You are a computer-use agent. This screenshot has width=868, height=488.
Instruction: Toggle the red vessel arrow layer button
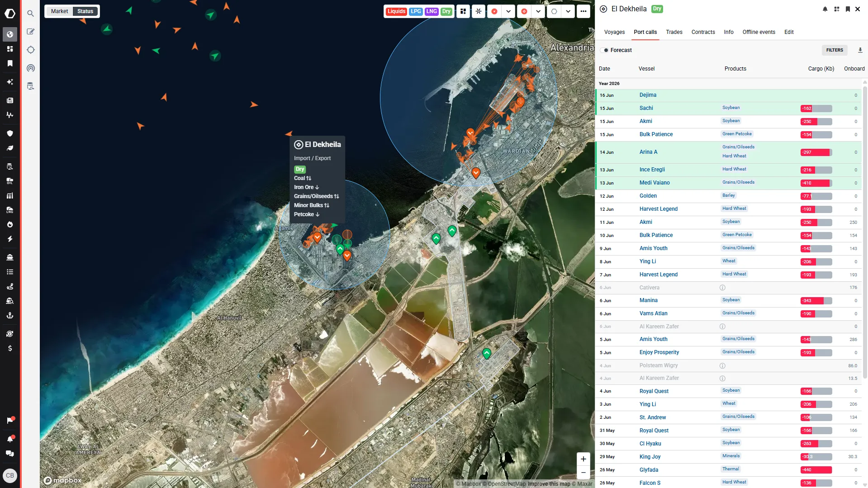click(494, 11)
